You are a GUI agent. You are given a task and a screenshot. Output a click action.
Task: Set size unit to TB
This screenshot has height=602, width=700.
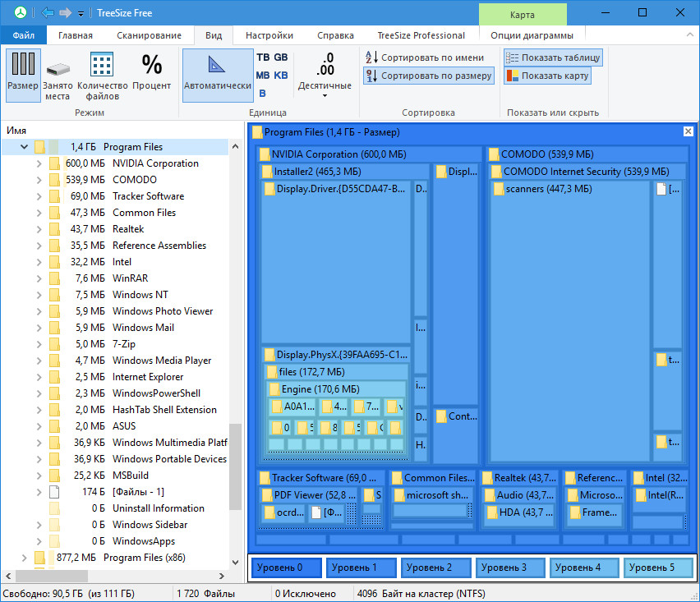coord(263,57)
